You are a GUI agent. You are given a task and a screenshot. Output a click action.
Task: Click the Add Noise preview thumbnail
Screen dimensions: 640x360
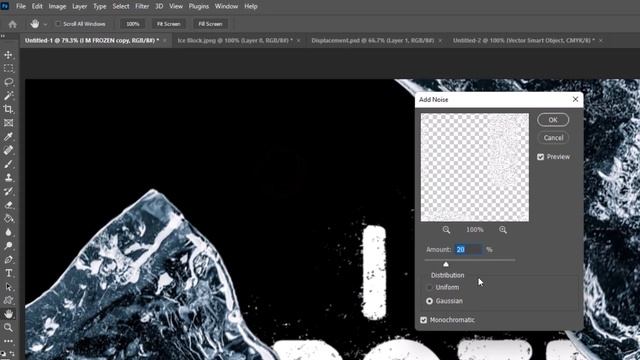pyautogui.click(x=475, y=167)
